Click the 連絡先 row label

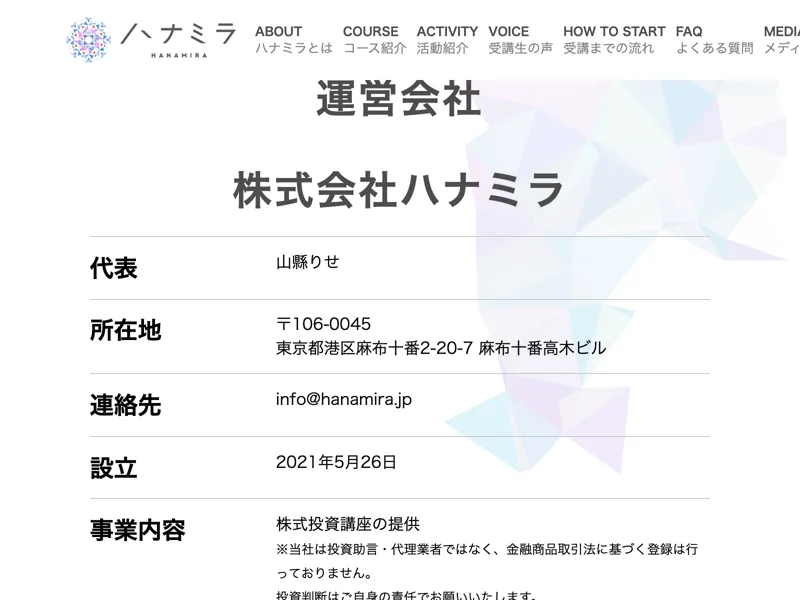[126, 405]
